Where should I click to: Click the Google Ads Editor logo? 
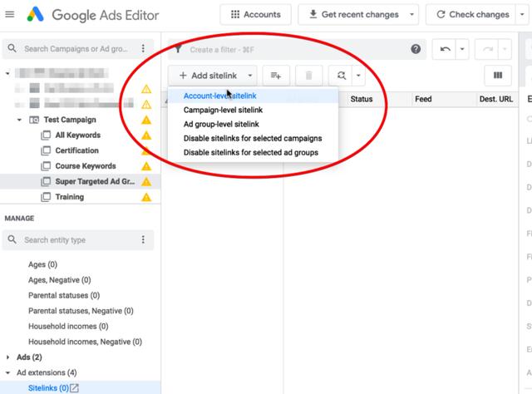pos(35,15)
